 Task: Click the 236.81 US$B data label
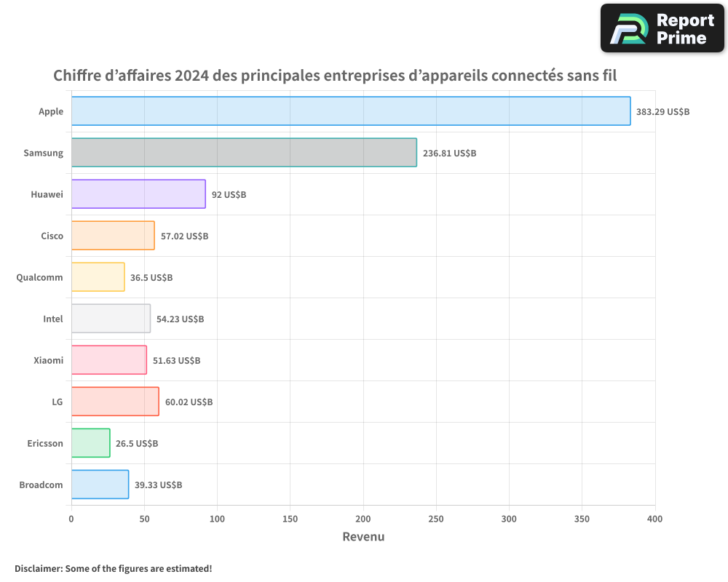449,154
